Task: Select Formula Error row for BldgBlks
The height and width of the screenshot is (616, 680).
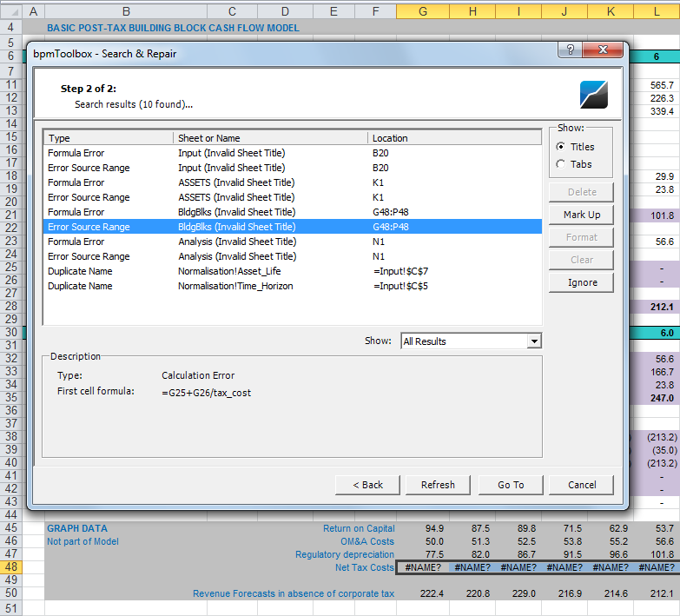Action: pyautogui.click(x=293, y=212)
